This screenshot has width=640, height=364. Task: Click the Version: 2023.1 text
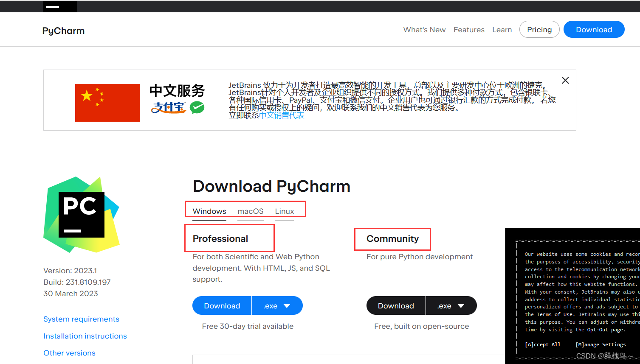[x=70, y=271]
